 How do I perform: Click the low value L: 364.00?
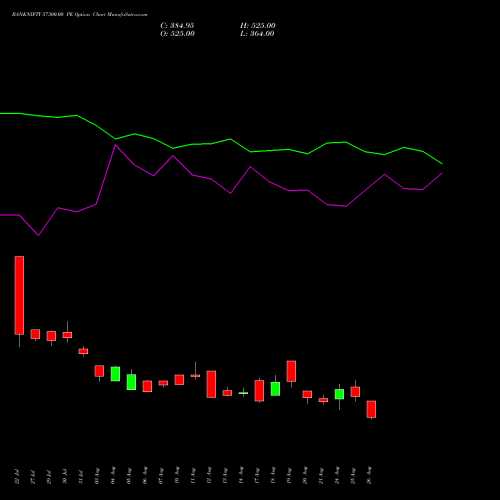257,34
